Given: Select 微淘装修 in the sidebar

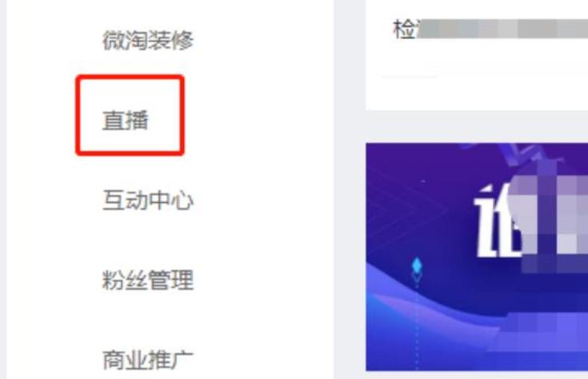Looking at the screenshot, I should tap(148, 40).
